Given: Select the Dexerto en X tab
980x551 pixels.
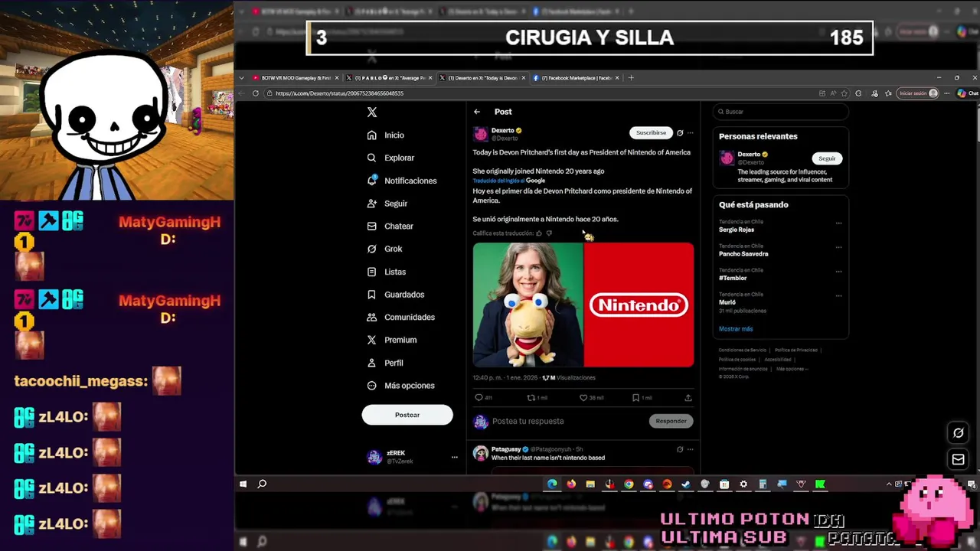Looking at the screenshot, I should click(482, 78).
